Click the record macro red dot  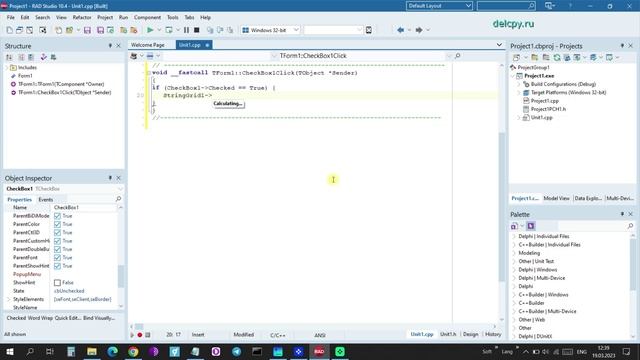tap(140, 335)
